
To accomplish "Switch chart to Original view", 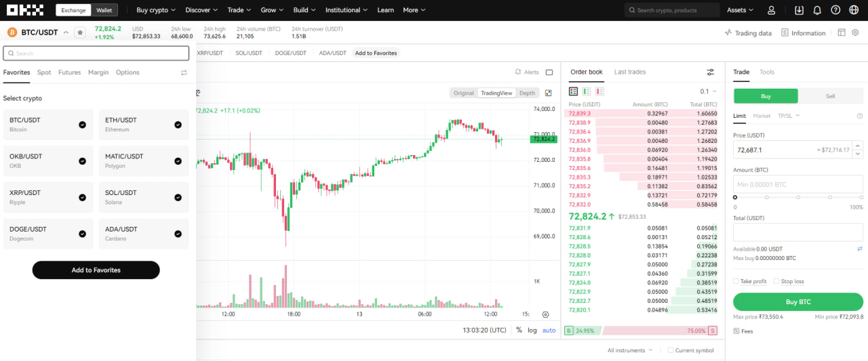I will pyautogui.click(x=464, y=93).
